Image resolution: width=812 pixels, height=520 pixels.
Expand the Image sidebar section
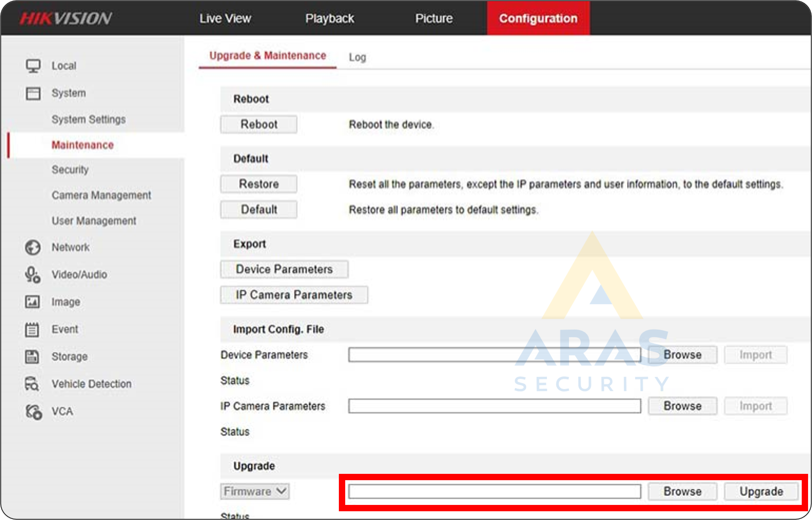click(x=66, y=302)
